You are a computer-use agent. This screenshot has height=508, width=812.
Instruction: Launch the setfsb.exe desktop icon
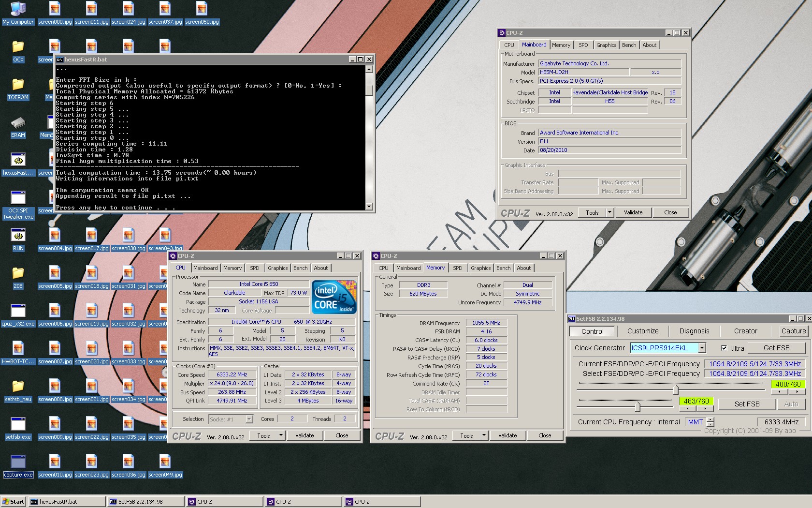pos(18,429)
